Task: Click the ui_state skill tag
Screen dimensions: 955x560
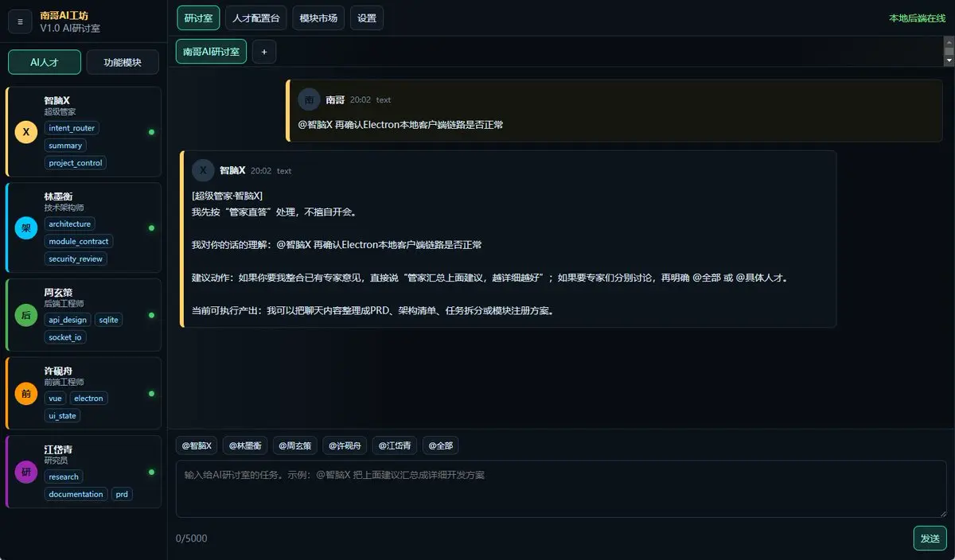Action: coord(62,416)
